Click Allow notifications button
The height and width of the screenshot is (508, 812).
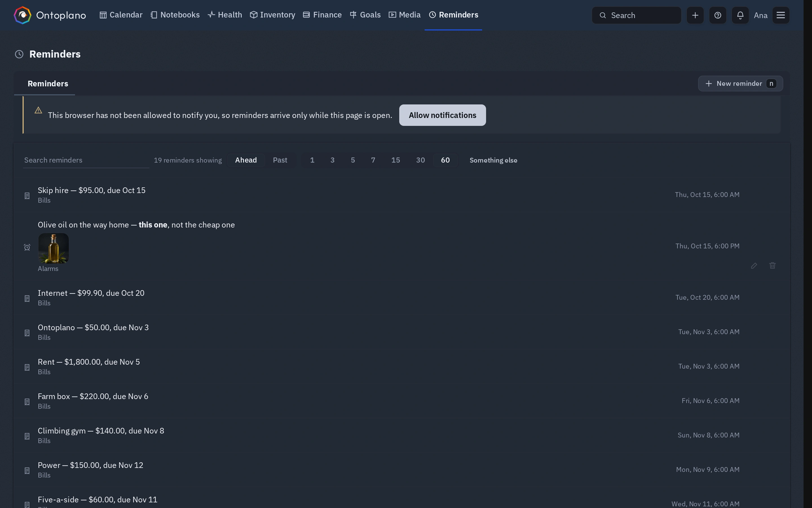tap(442, 115)
